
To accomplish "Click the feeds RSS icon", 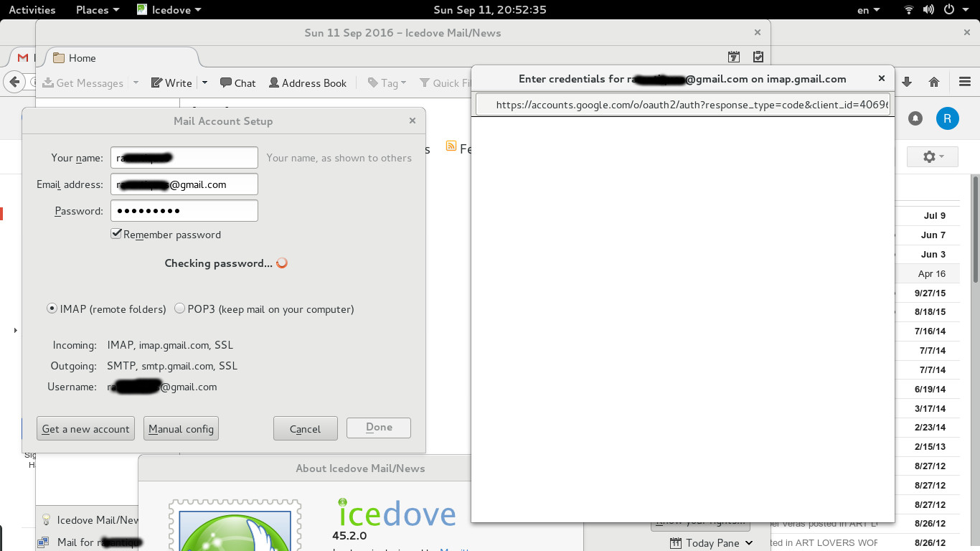I will [x=451, y=146].
